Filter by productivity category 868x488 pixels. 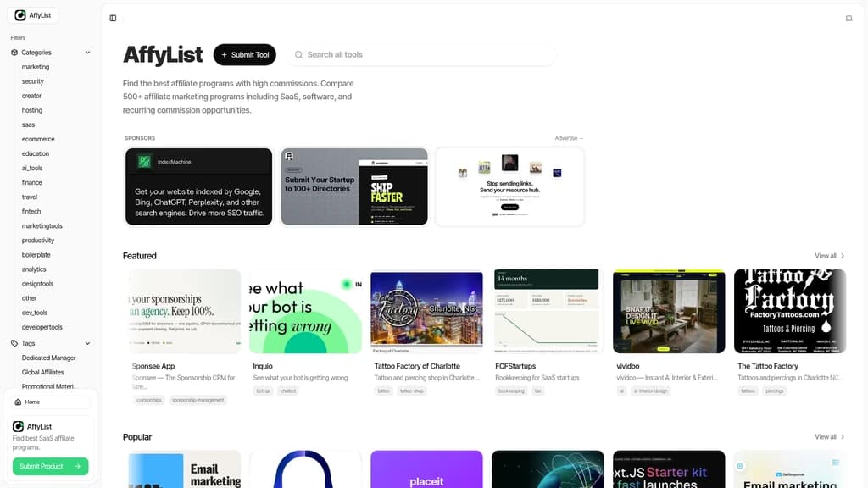(x=38, y=241)
